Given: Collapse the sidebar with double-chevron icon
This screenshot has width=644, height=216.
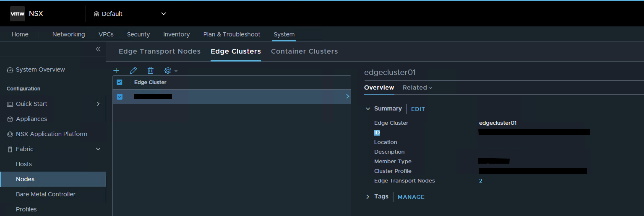Looking at the screenshot, I should [98, 49].
